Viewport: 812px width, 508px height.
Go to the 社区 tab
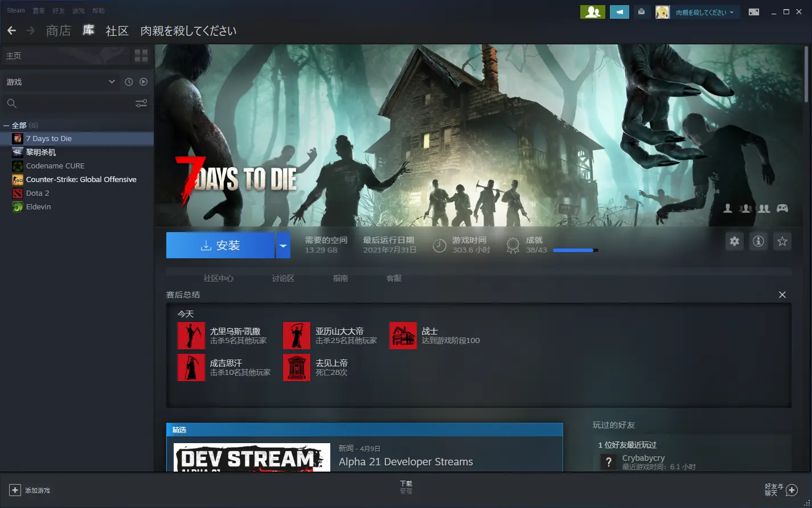(x=117, y=31)
